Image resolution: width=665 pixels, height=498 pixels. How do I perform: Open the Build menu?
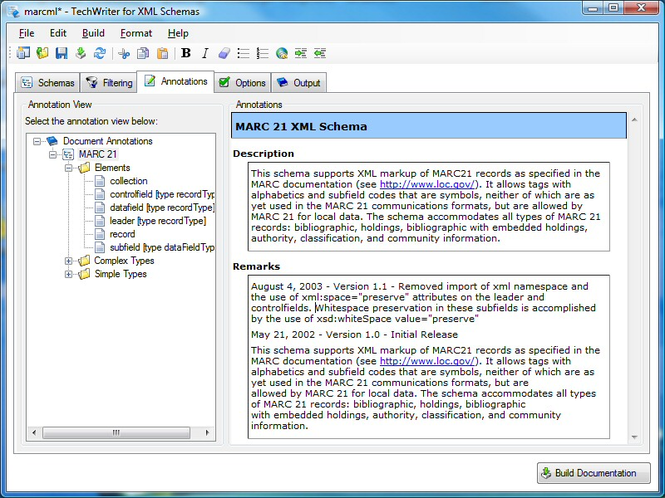[x=93, y=33]
